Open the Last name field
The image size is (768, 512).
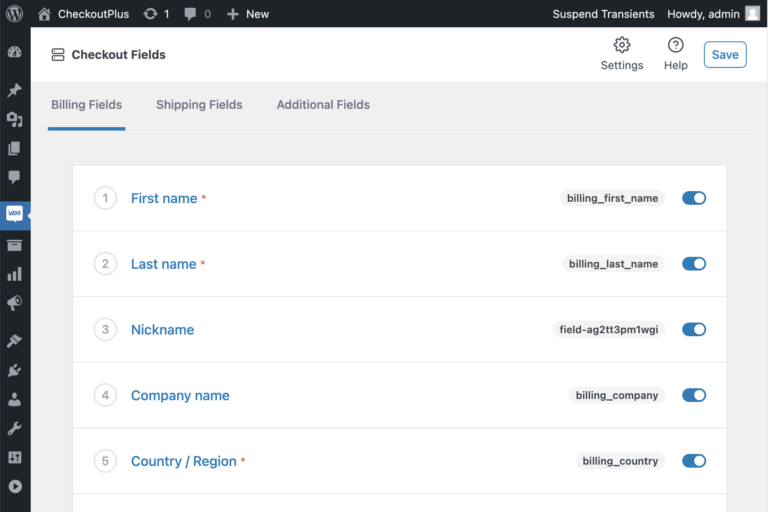click(x=164, y=264)
